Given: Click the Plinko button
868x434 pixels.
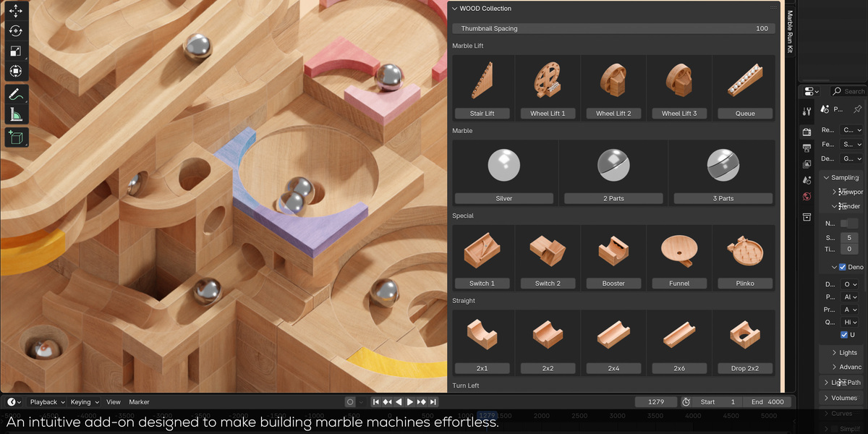Looking at the screenshot, I should click(745, 284).
